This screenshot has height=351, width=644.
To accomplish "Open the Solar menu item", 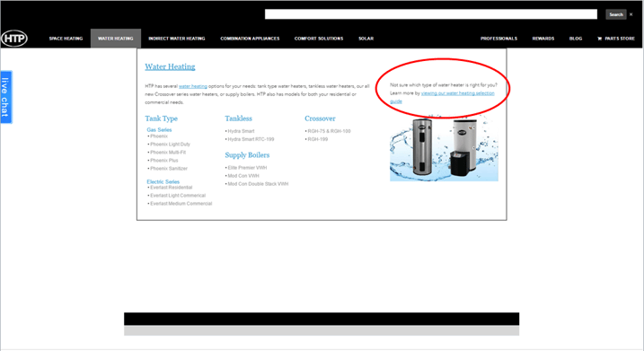I will (366, 39).
